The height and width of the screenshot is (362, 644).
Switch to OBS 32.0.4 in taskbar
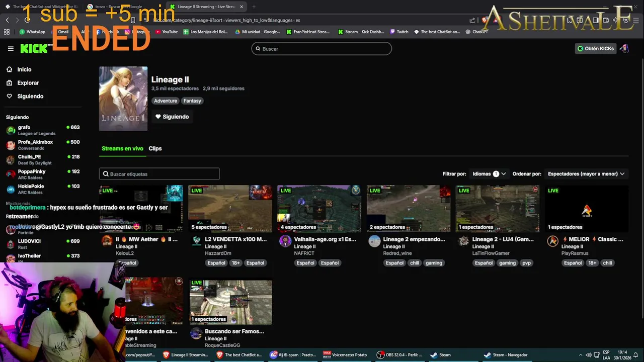pyautogui.click(x=400, y=355)
